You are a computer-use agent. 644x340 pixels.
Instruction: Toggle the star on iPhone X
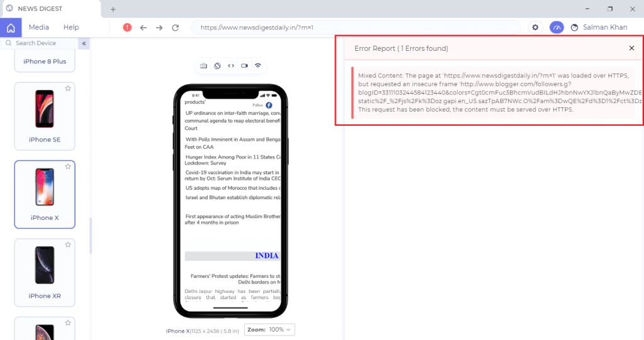(68, 167)
